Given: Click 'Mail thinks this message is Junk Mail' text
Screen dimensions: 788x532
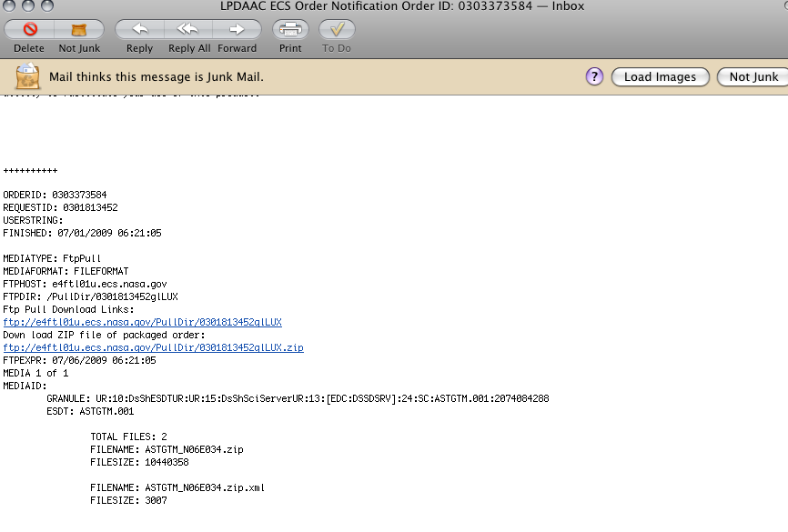Looking at the screenshot, I should click(x=157, y=77).
